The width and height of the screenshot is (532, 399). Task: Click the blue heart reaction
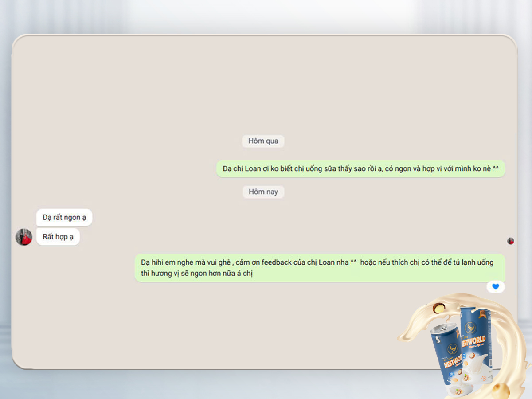click(x=496, y=287)
